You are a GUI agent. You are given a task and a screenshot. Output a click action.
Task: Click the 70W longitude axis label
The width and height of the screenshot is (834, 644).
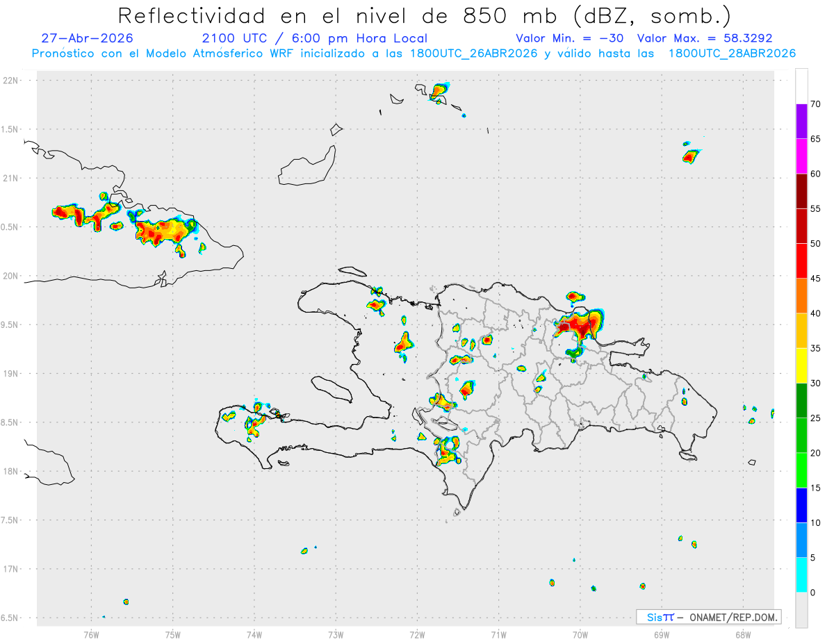580,634
